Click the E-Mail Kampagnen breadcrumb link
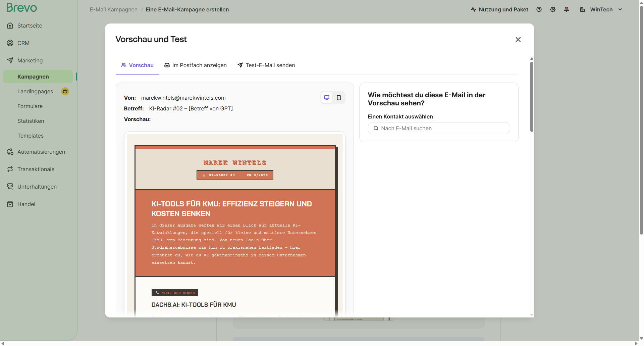 coord(113,9)
